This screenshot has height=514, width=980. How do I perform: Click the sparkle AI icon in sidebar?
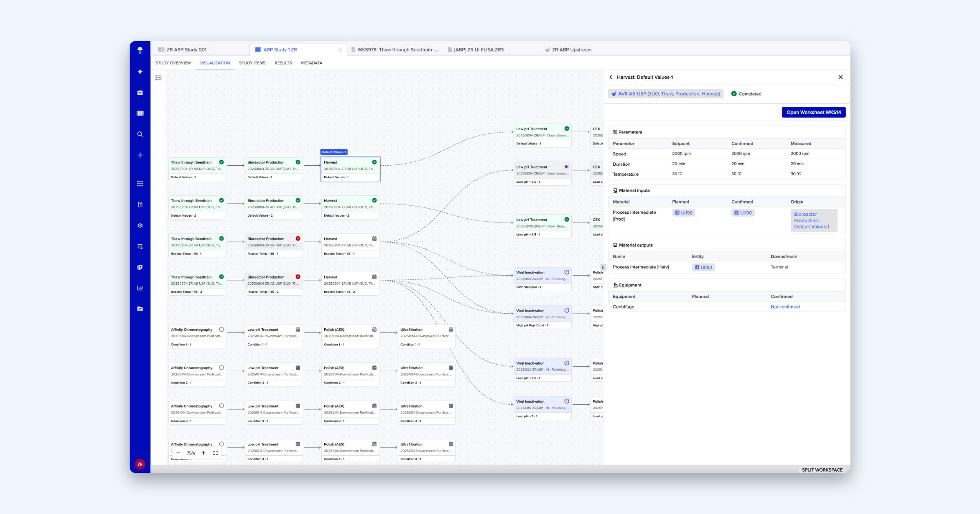tap(140, 72)
